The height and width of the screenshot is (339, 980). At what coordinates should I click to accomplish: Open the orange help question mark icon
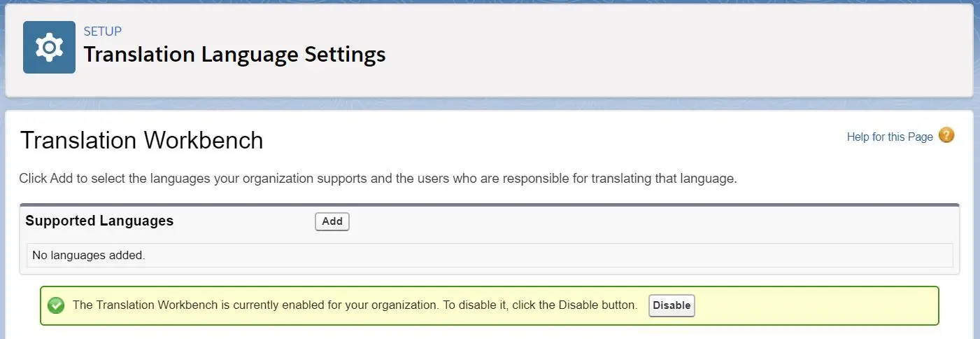coord(946,135)
